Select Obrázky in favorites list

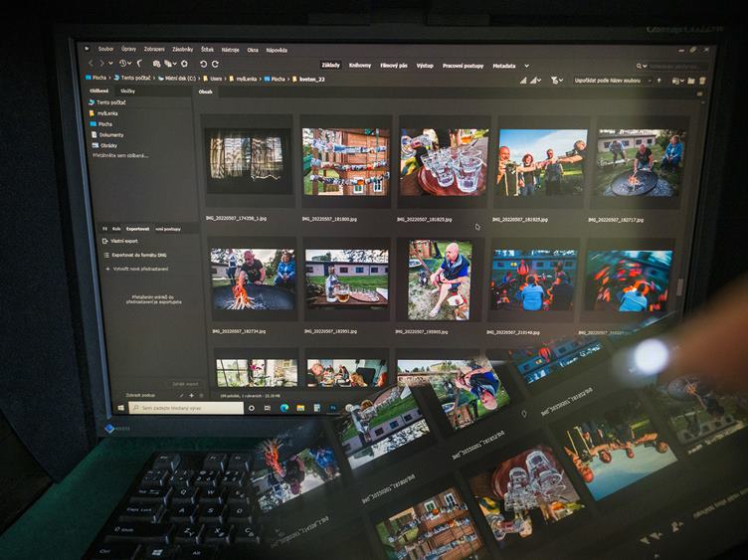(104, 145)
